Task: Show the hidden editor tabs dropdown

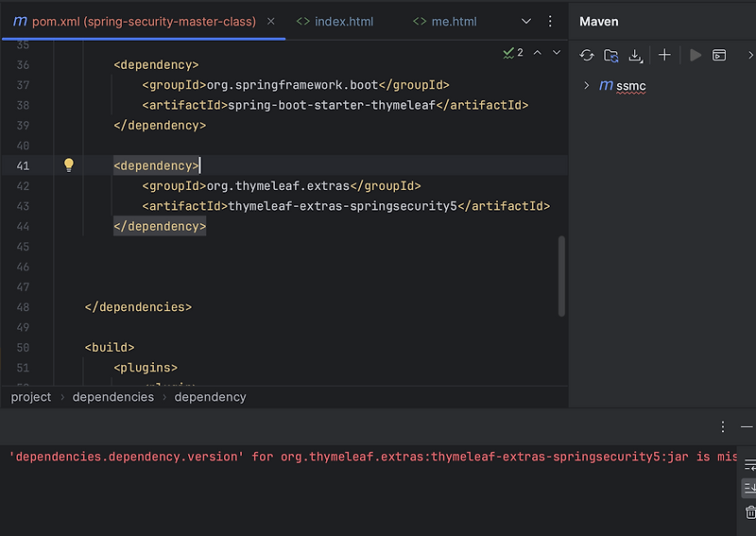Action: (x=526, y=21)
